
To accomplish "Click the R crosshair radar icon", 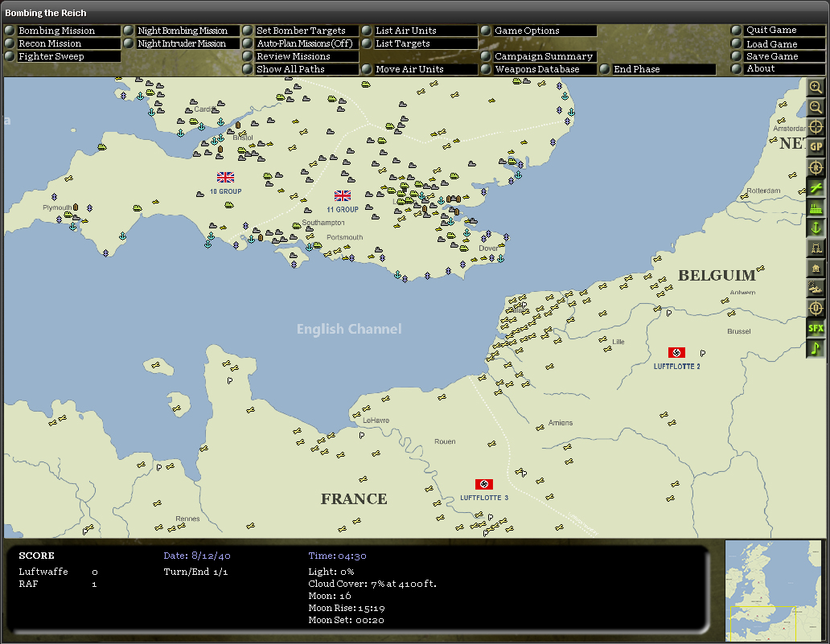I will point(816,168).
